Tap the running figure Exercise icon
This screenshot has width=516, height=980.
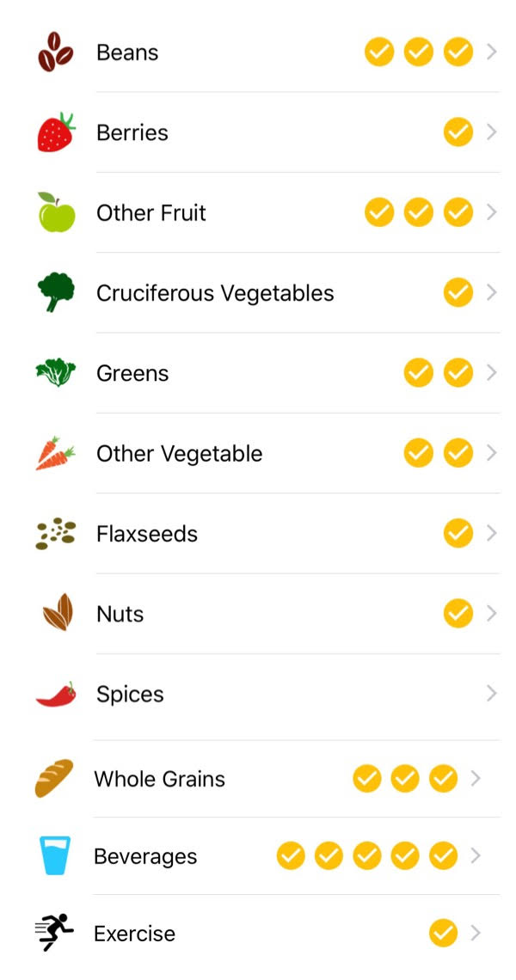(x=54, y=933)
